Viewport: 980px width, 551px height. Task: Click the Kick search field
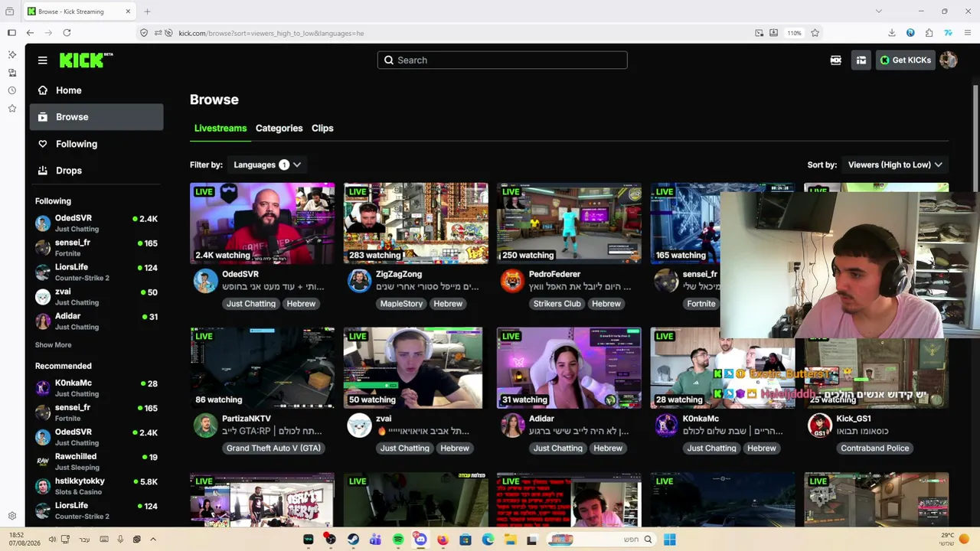[502, 60]
